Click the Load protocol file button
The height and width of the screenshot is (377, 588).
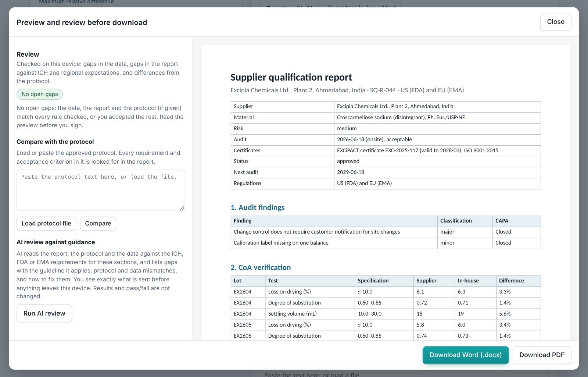point(46,224)
